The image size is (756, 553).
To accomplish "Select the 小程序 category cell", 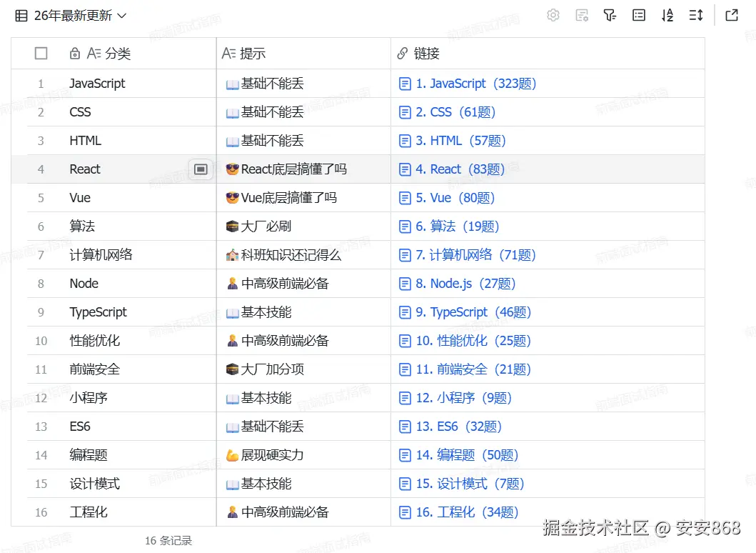I will point(135,398).
